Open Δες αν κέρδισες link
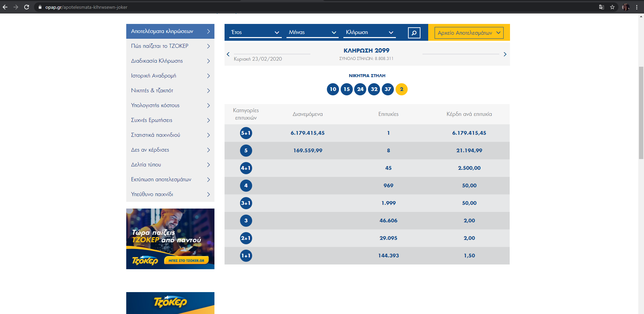The height and width of the screenshot is (314, 644). [170, 150]
